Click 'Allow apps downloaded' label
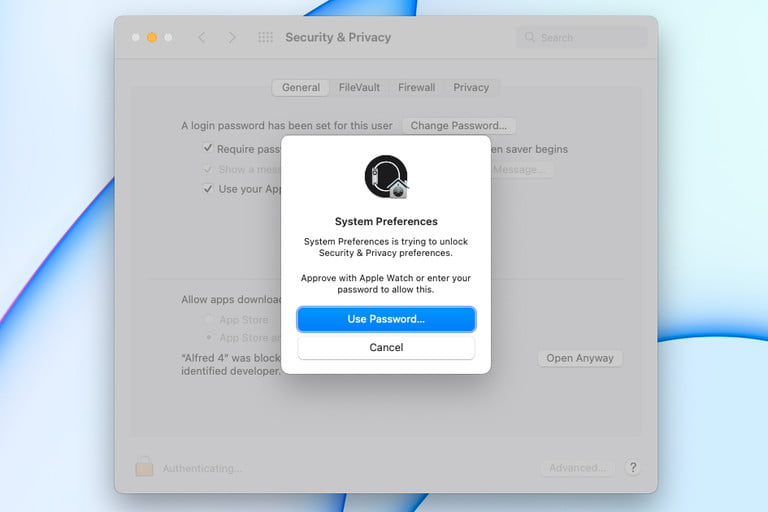Screen dimensions: 768x512 coord(231,299)
